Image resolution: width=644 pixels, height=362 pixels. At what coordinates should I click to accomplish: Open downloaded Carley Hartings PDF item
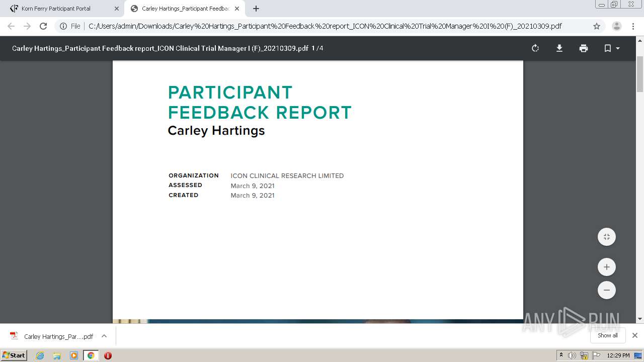(52, 336)
